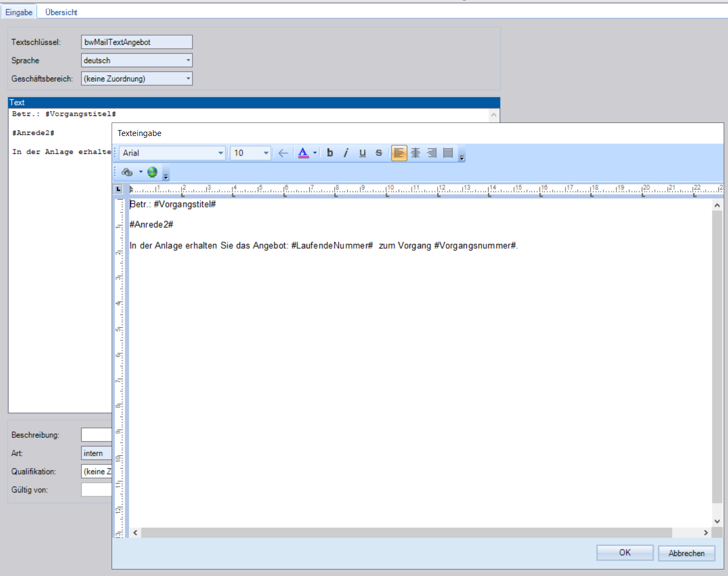Image resolution: width=728 pixels, height=576 pixels.
Task: Open the Arial font dropdown
Action: [220, 153]
